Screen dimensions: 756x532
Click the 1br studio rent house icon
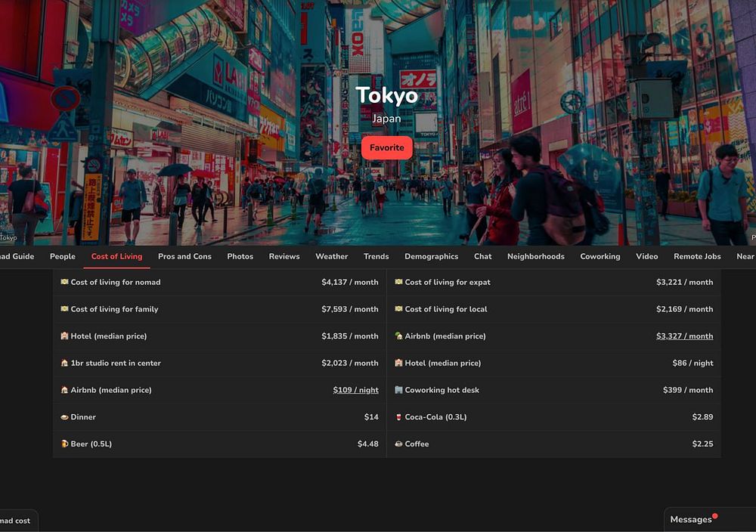click(64, 363)
